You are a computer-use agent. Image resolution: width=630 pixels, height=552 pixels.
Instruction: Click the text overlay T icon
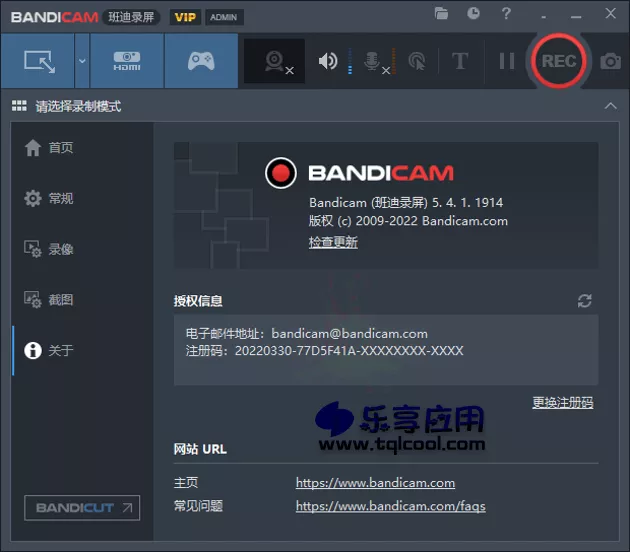click(x=460, y=61)
